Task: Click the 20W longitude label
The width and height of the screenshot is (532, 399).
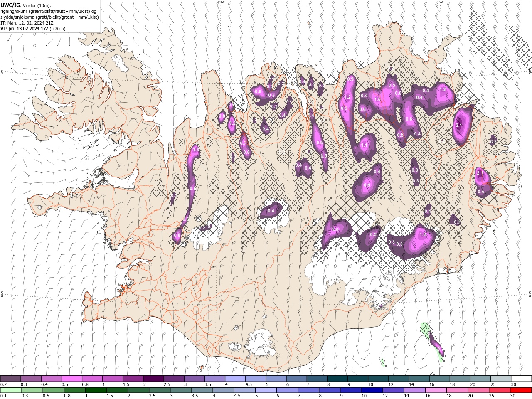Action: [221, 2]
